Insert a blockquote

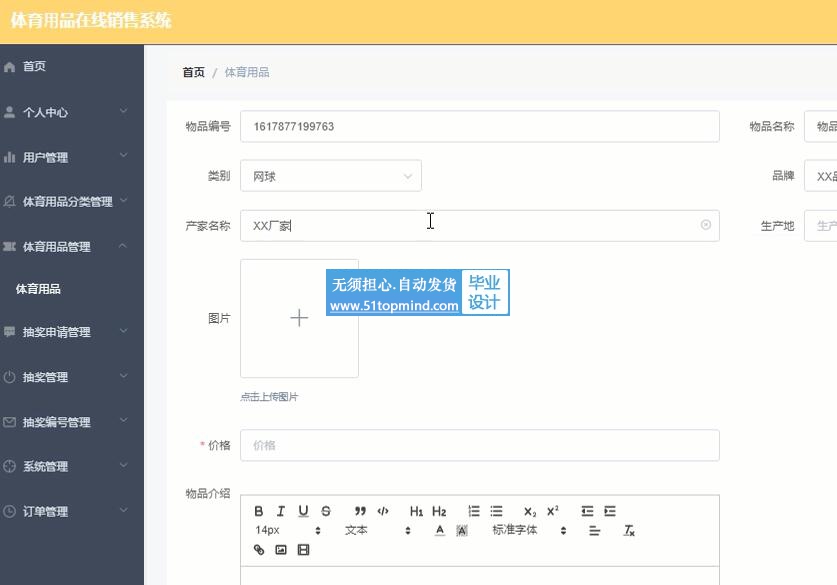[x=360, y=511]
